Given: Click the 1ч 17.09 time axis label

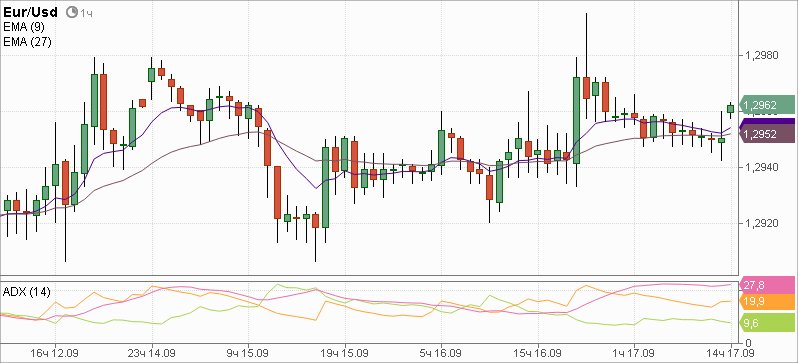Looking at the screenshot, I should point(634,353).
